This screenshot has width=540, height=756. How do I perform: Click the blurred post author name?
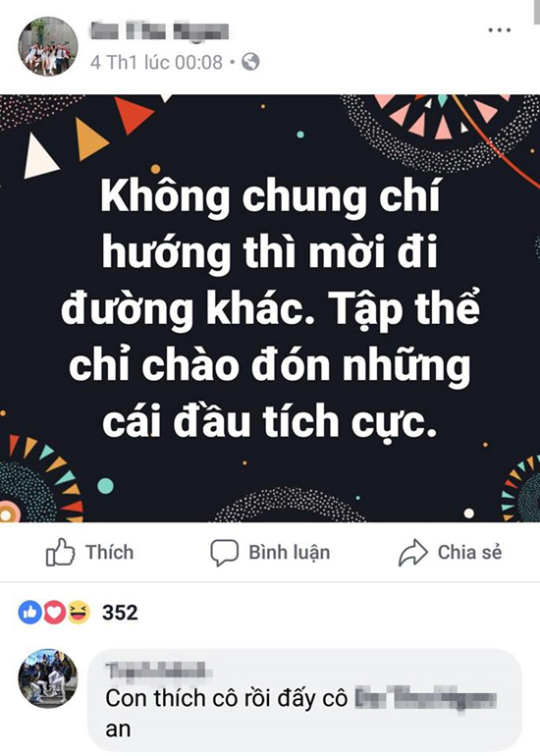click(x=160, y=30)
